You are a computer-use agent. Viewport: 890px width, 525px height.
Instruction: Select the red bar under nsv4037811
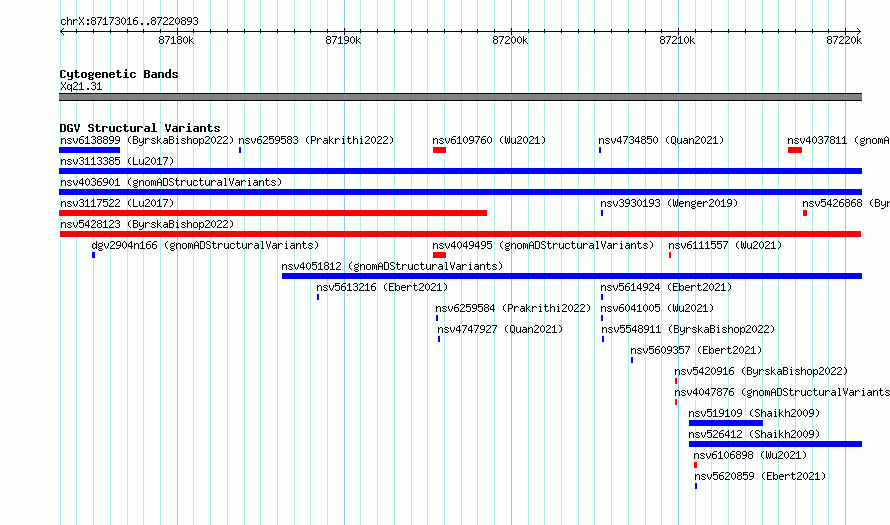pyautogui.click(x=795, y=150)
